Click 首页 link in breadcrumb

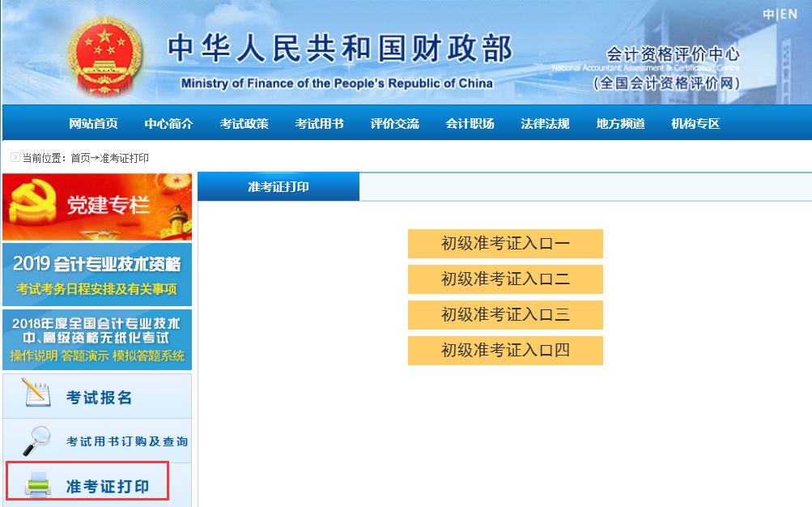point(80,158)
